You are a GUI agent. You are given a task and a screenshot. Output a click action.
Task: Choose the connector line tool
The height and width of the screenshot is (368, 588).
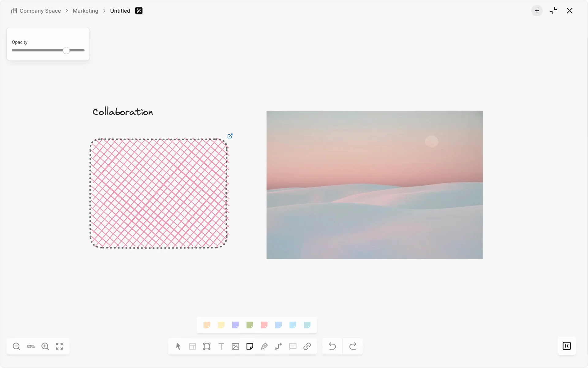278,346
